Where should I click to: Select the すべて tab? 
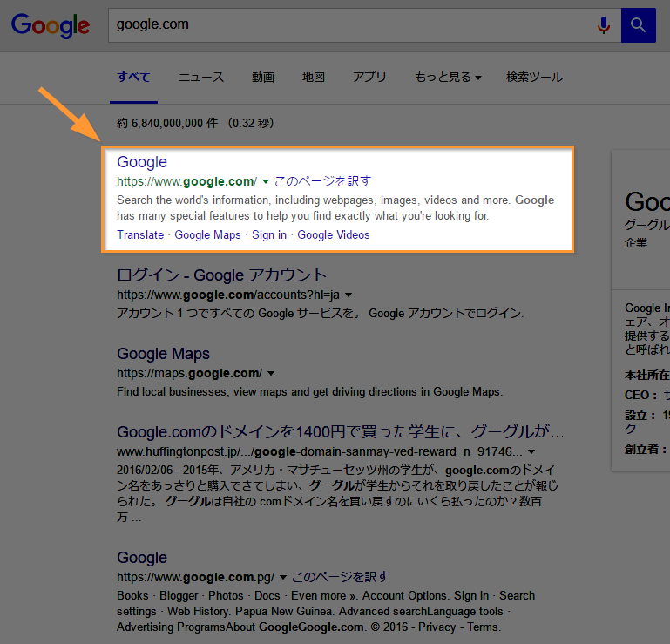(x=134, y=77)
